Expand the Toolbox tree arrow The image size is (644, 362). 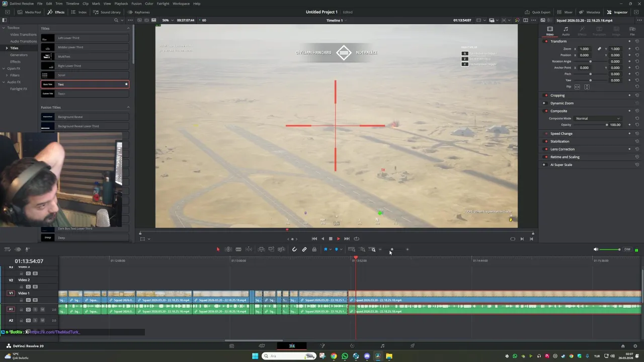click(4, 28)
